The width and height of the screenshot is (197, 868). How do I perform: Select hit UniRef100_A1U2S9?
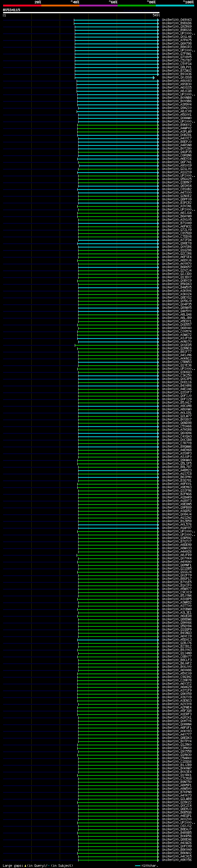176,172
